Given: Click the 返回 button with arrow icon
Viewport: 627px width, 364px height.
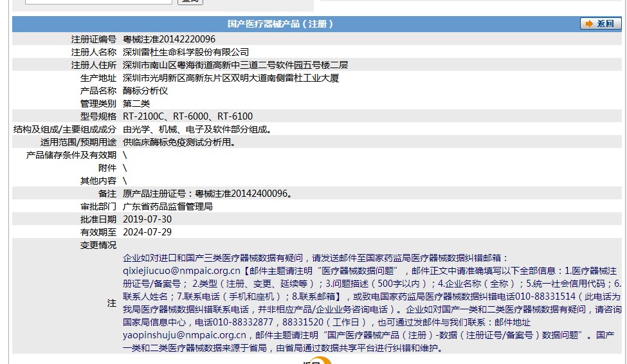Looking at the screenshot, I should pyautogui.click(x=601, y=24).
